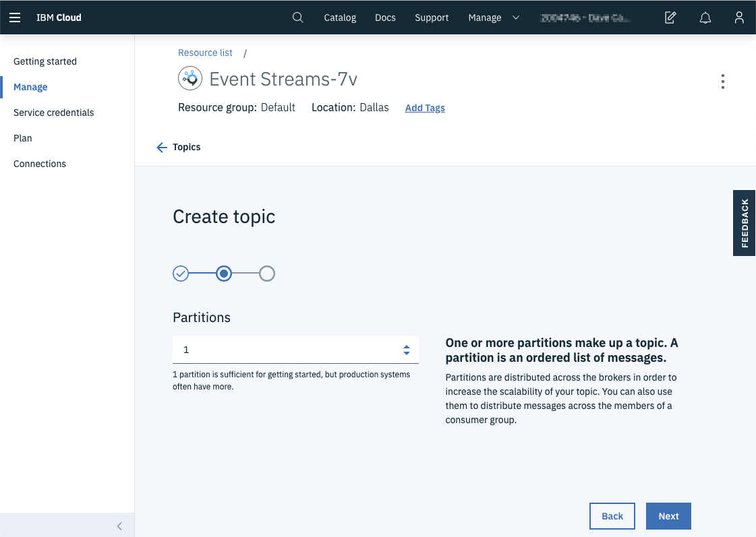Open Service credentials in sidebar
The image size is (756, 537).
tap(53, 113)
